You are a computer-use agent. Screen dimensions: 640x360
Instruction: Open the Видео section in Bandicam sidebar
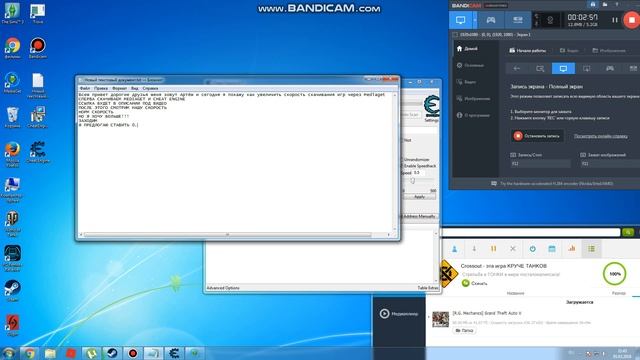(x=466, y=82)
